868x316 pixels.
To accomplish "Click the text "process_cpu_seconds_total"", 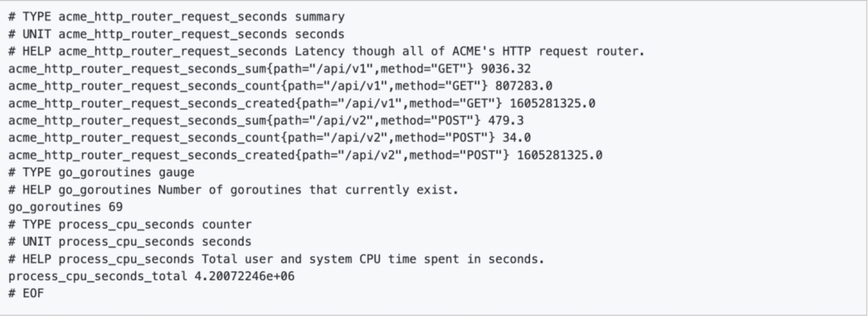I will point(98,276).
